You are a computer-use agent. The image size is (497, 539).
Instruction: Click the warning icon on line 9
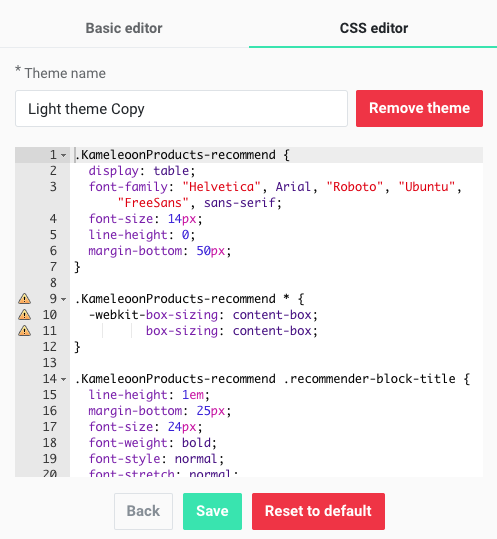tap(24, 299)
